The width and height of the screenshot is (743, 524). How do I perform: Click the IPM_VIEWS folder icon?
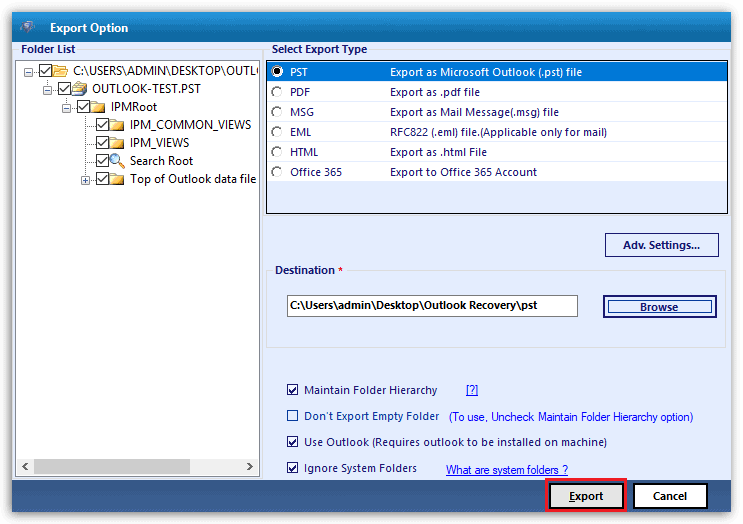117,143
